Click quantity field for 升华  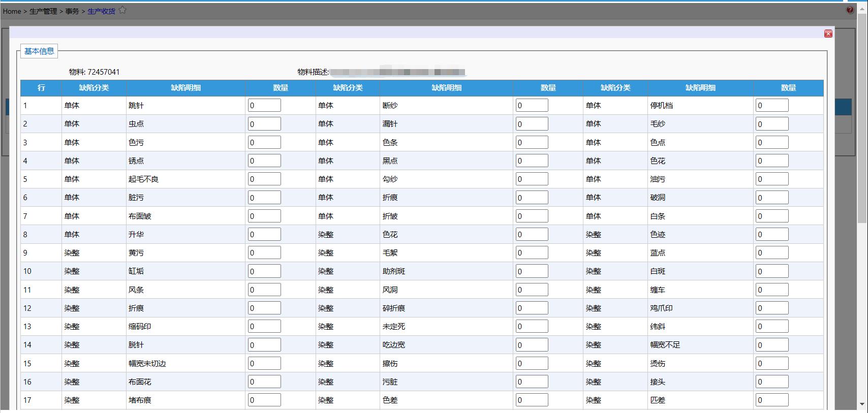(x=264, y=234)
